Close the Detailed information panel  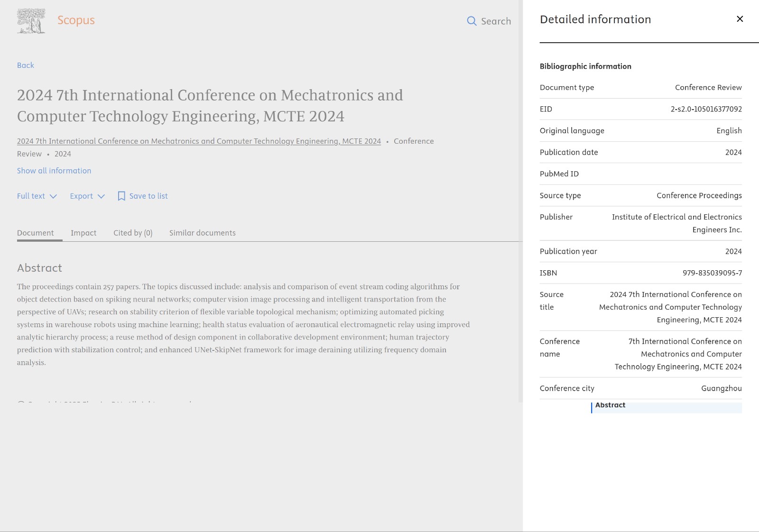[740, 19]
